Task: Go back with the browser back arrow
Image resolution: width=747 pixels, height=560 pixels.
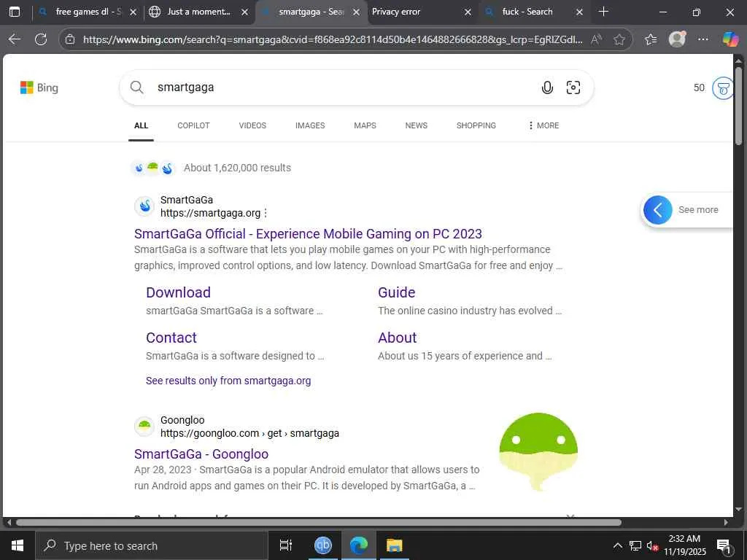Action: pos(15,39)
